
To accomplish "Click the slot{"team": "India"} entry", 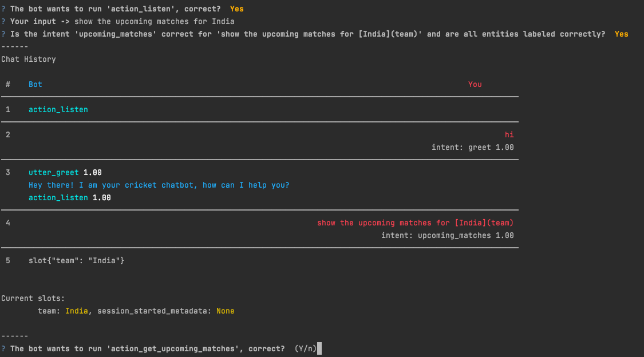I will tap(77, 260).
